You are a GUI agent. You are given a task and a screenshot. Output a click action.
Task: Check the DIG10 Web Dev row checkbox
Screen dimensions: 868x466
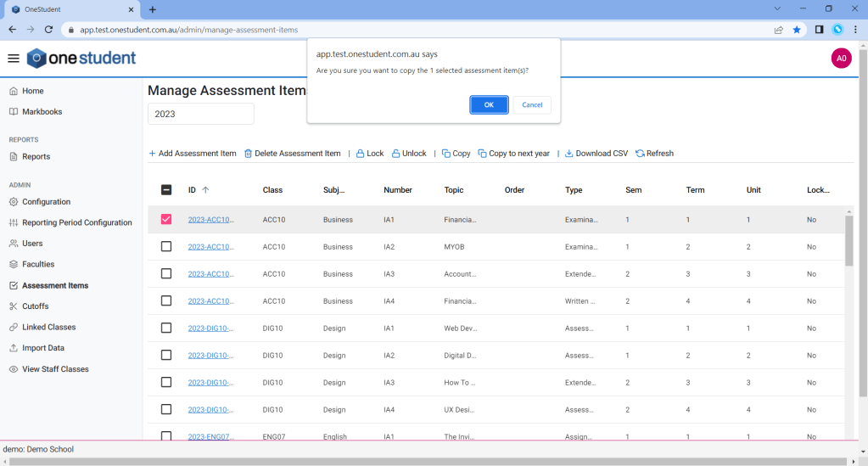point(166,328)
